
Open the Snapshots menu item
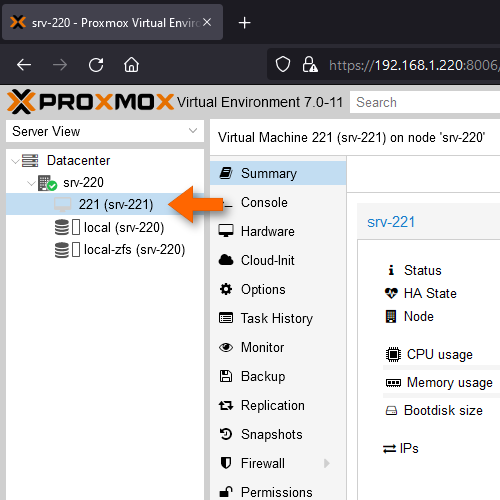pos(278,434)
